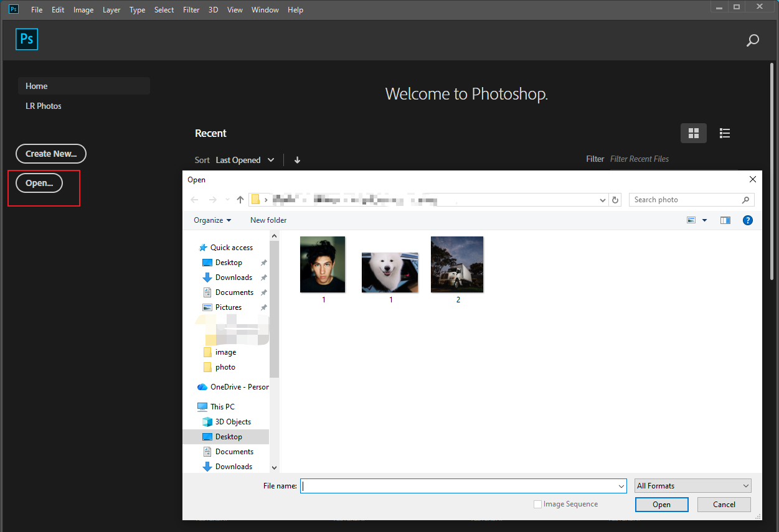Toggle the Image Sequence checkbox
This screenshot has width=779, height=532.
tap(537, 504)
